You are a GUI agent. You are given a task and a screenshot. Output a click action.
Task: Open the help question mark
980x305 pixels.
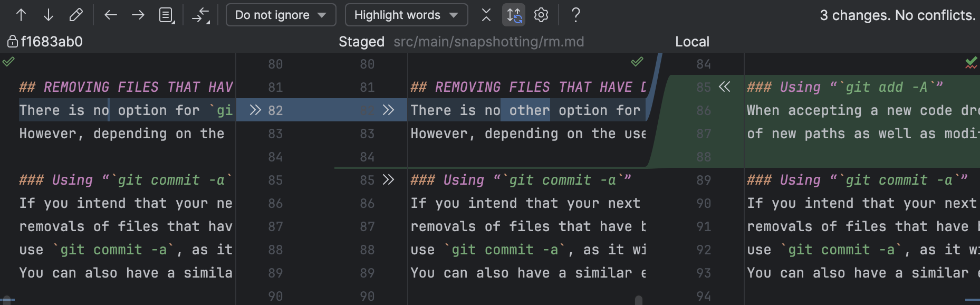tap(575, 15)
